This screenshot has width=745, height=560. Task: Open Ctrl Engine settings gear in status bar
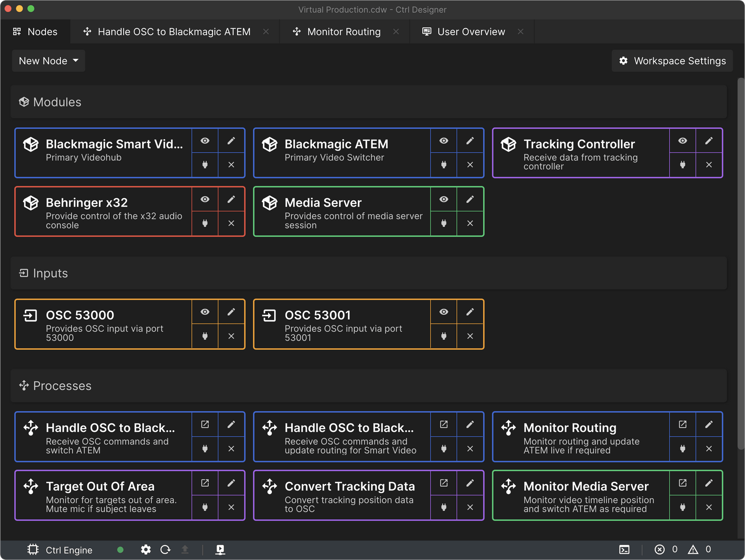(x=146, y=550)
